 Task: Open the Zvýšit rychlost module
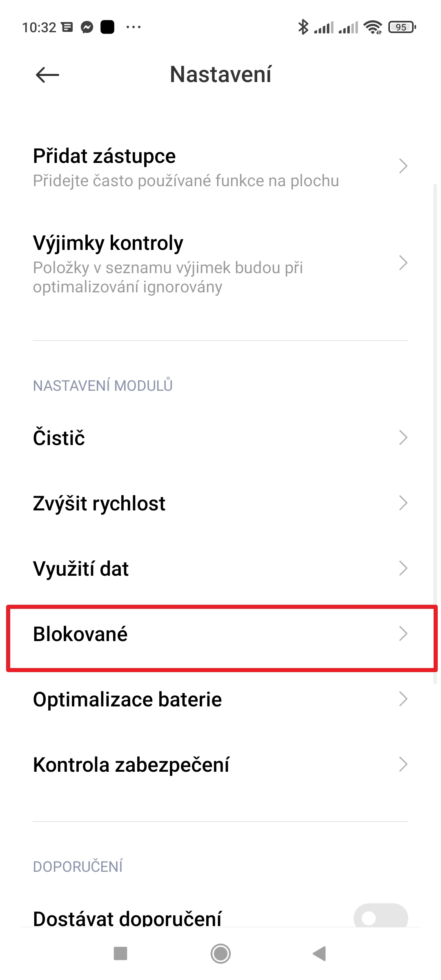220,503
